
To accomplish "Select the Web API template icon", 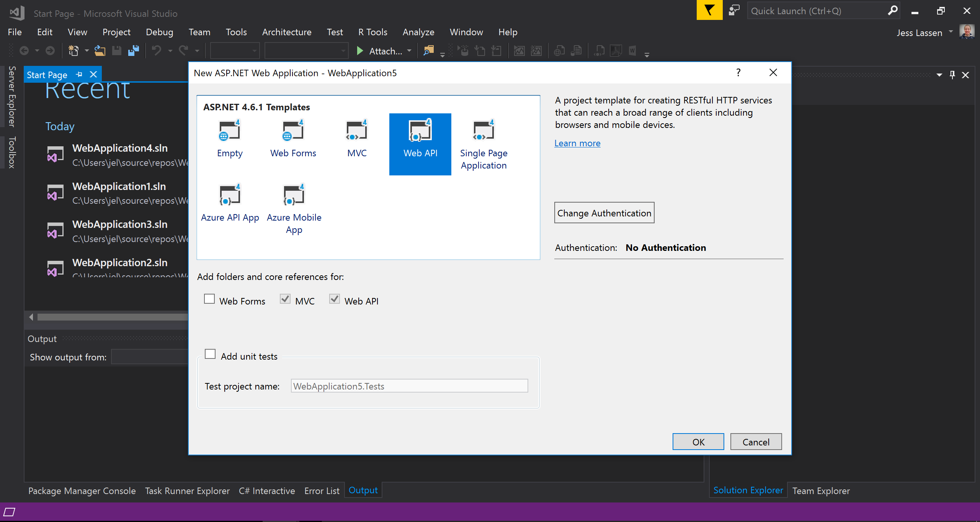I will [x=420, y=131].
